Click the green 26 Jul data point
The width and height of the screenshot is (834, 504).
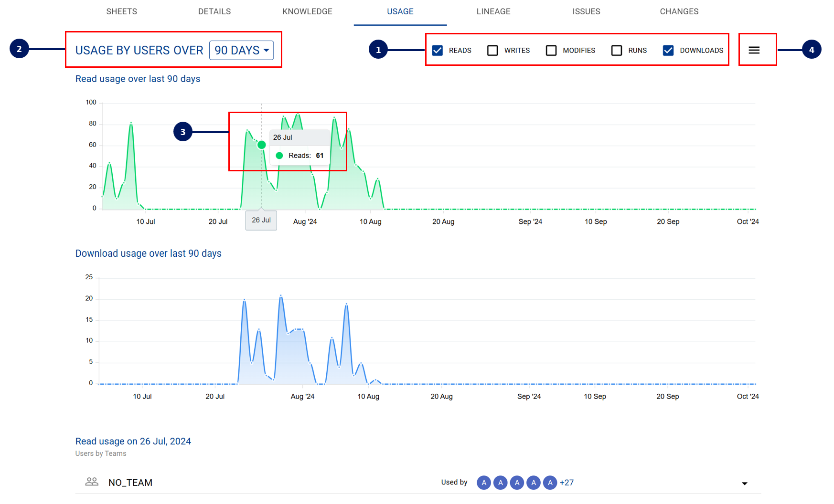(x=262, y=145)
